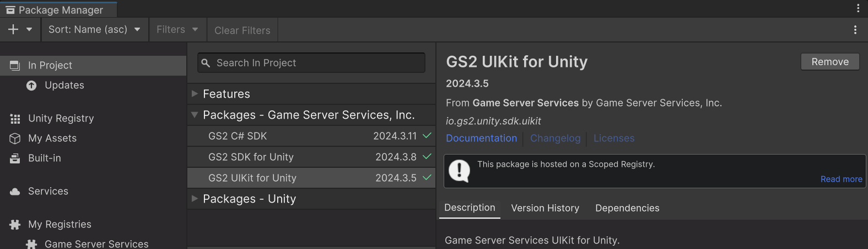Select the GS2 UIKit for Unity row
The width and height of the screenshot is (868, 249).
[x=311, y=178]
